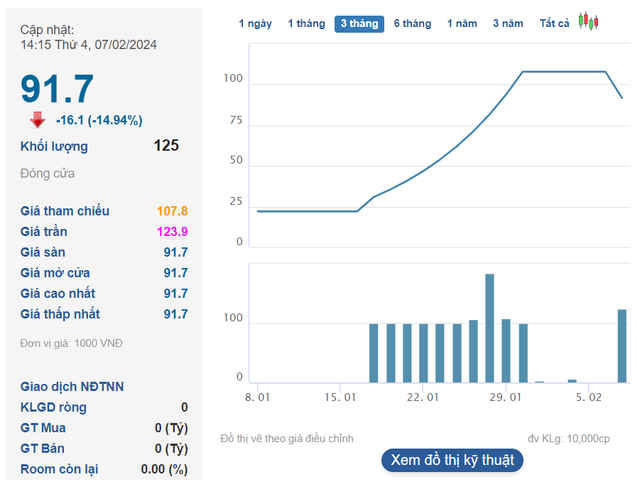Show the '6 tháng' chart period
This screenshot has height=482, width=640.
click(x=412, y=23)
